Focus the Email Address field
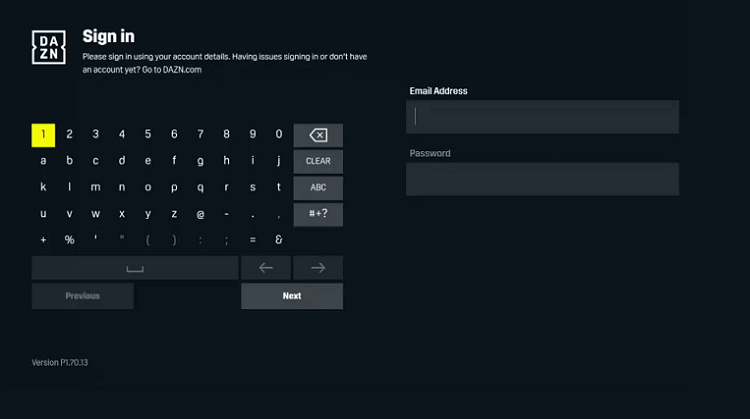 click(x=542, y=117)
